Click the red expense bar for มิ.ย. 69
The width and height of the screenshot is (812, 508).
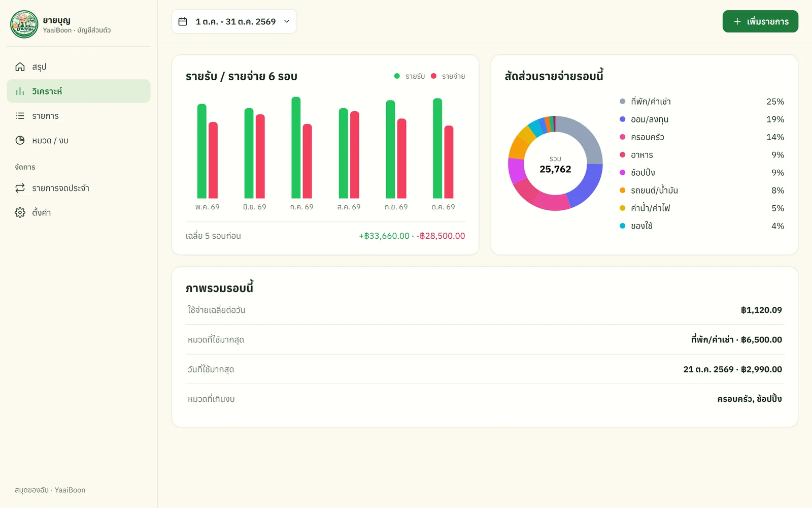260,156
